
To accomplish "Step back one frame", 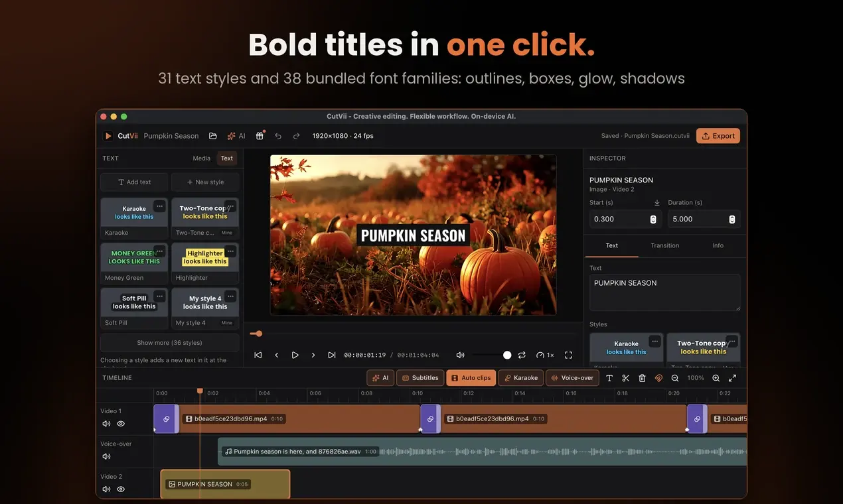I will pos(277,355).
